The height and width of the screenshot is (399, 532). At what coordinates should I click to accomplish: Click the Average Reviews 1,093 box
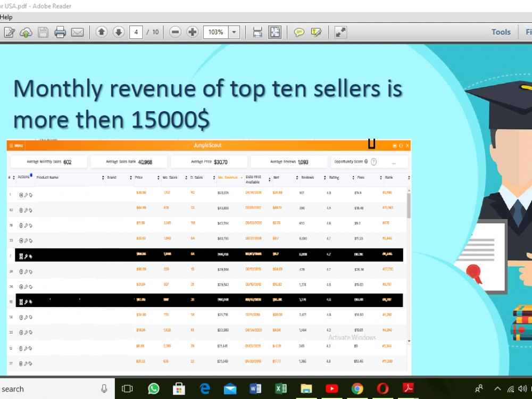click(289, 162)
